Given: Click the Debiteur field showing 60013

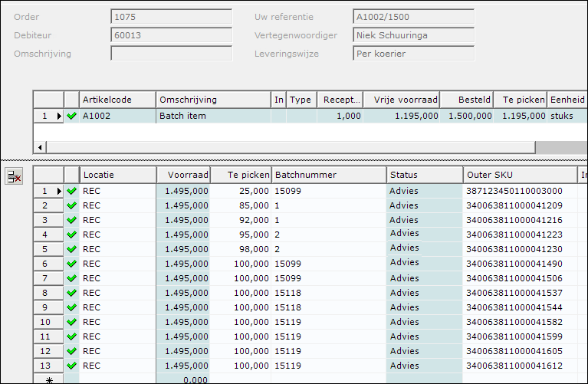Looking at the screenshot, I should tap(172, 35).
